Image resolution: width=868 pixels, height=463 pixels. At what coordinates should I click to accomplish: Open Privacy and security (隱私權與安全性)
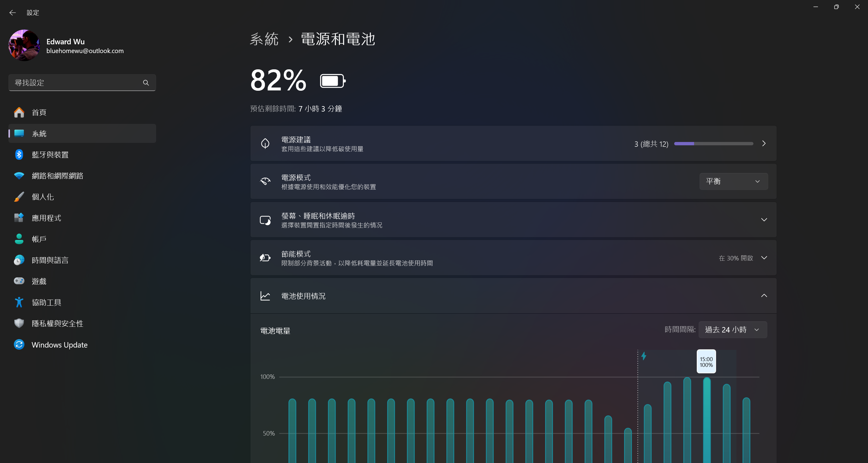pyautogui.click(x=57, y=323)
